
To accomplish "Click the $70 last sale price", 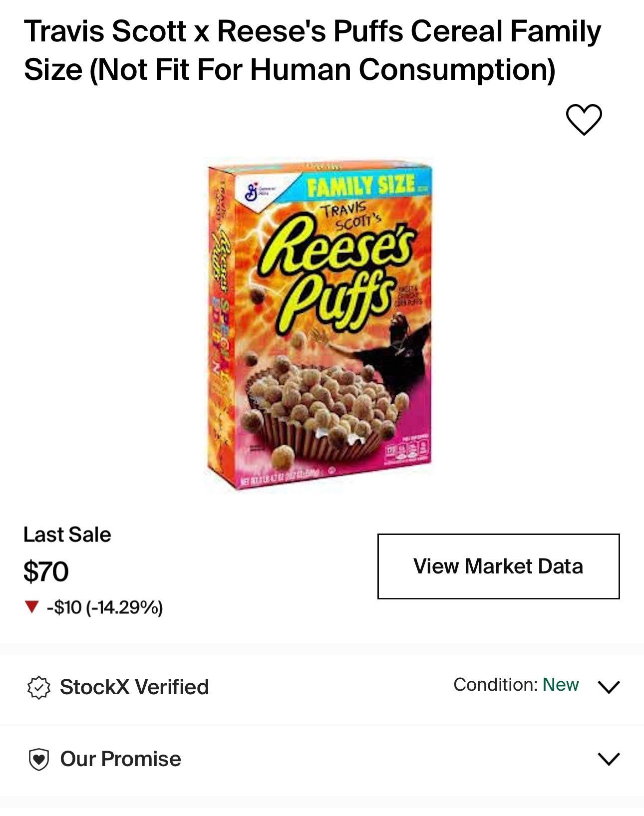I will [x=46, y=571].
